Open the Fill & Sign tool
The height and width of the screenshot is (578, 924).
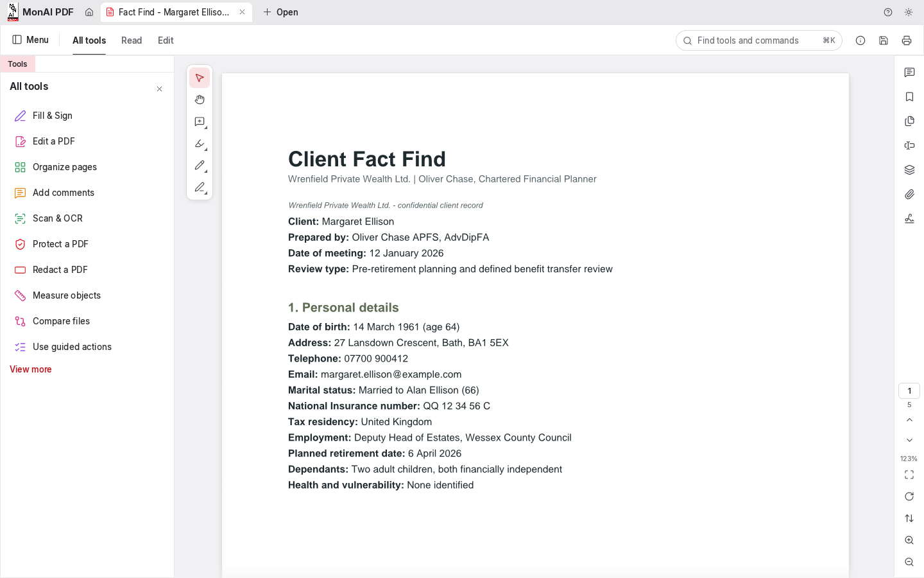pyautogui.click(x=87, y=116)
